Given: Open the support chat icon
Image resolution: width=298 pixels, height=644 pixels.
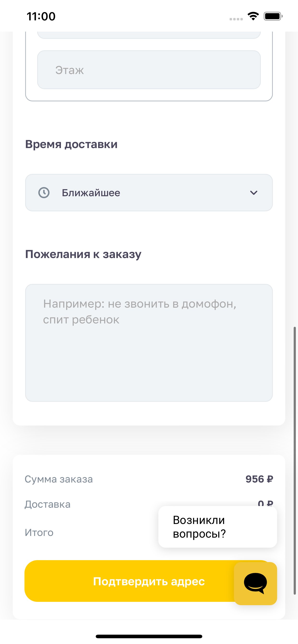Looking at the screenshot, I should tap(255, 583).
